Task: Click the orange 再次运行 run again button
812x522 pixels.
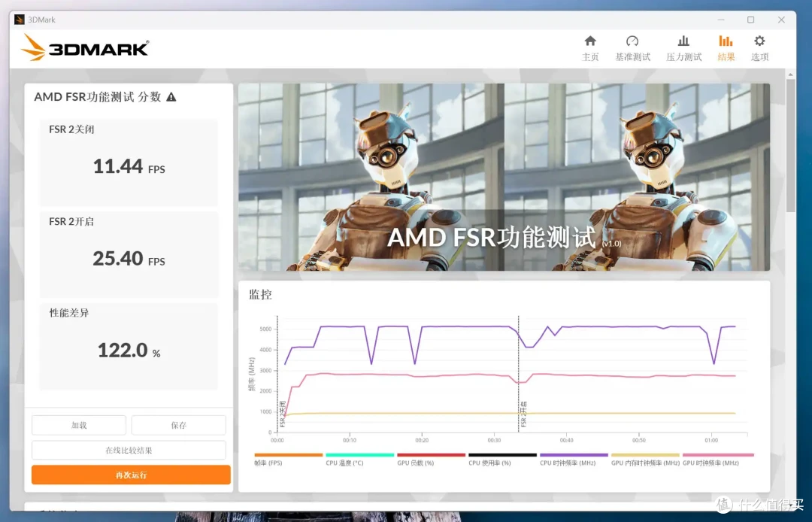Action: (x=131, y=475)
